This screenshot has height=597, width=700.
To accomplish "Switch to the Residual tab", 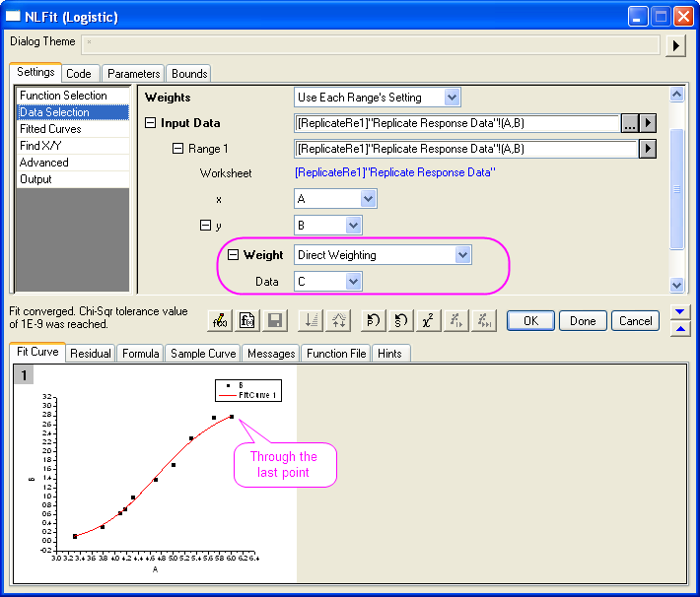I will coord(91,354).
